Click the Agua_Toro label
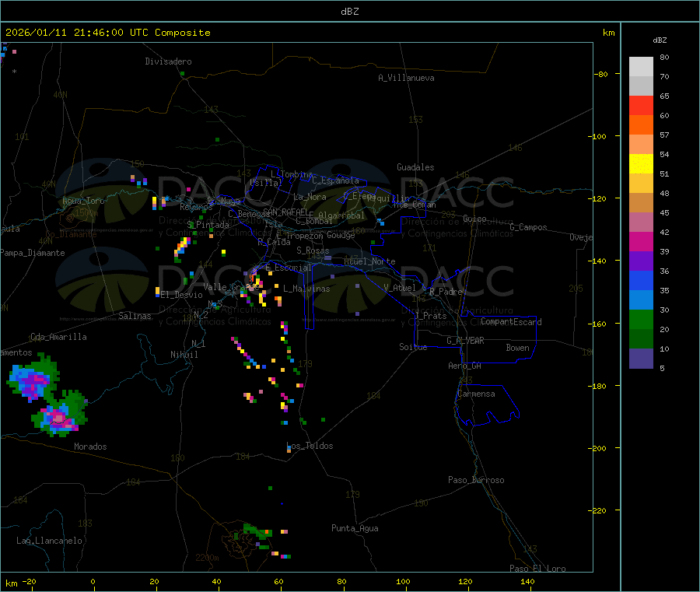 83,201
